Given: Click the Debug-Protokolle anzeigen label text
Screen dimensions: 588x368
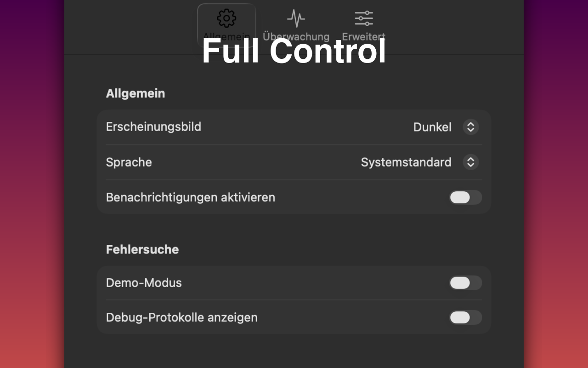Looking at the screenshot, I should click(x=181, y=317).
